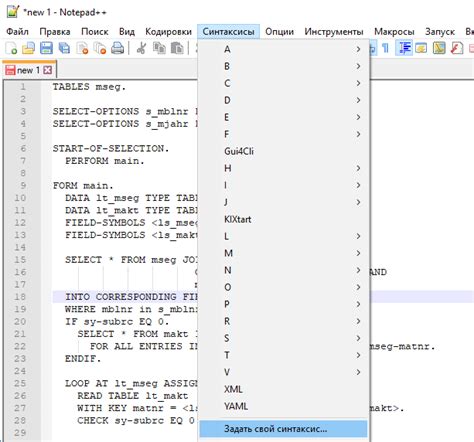Image resolution: width=474 pixels, height=442 pixels.
Task: Expand the V languages submenu
Action: (283, 372)
